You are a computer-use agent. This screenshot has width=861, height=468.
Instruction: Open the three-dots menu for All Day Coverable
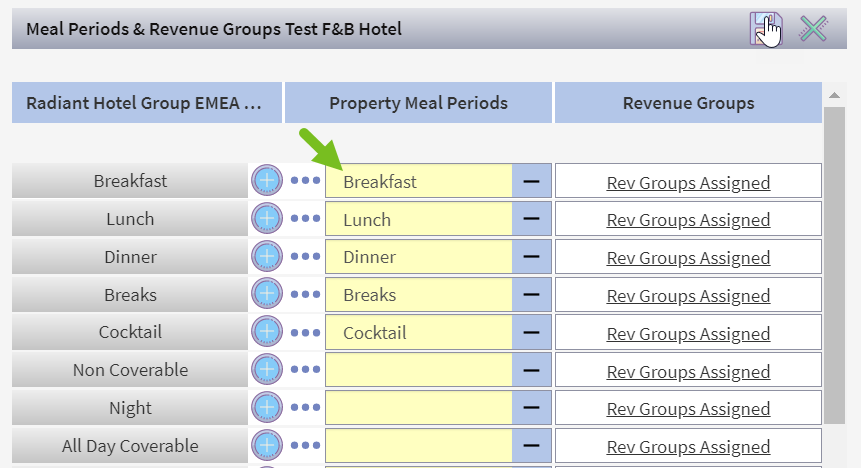[x=306, y=446]
